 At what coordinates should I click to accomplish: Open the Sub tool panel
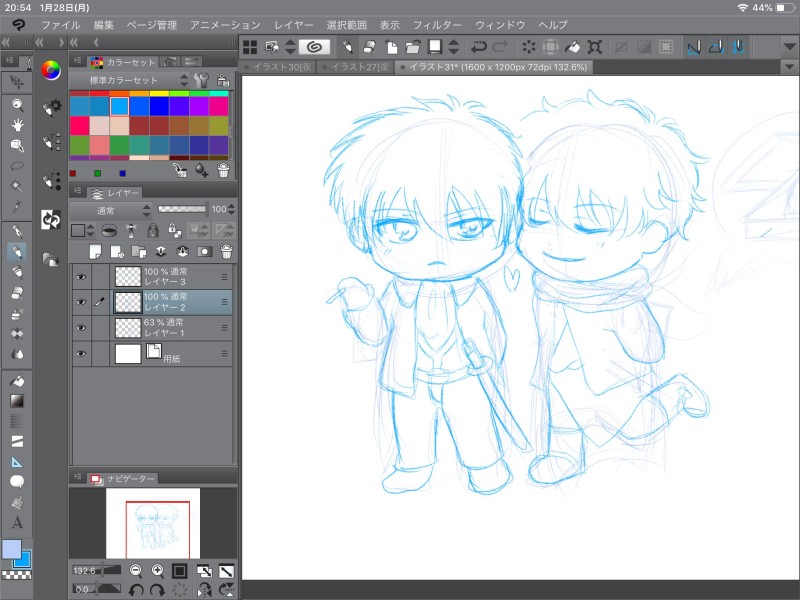point(52,142)
